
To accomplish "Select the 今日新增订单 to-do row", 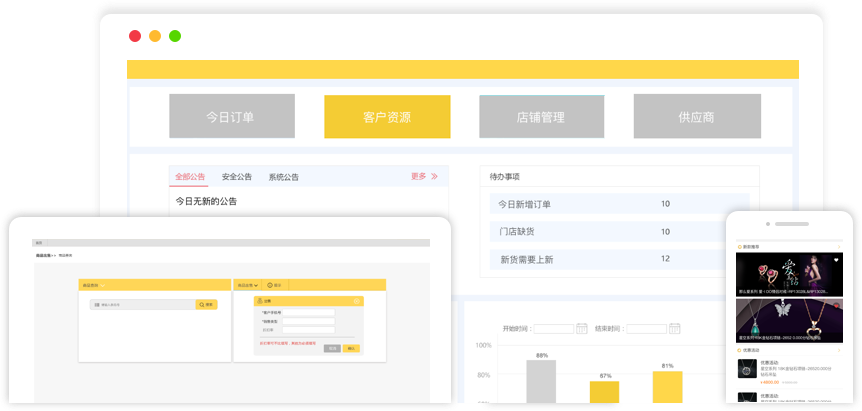I will pyautogui.click(x=619, y=204).
